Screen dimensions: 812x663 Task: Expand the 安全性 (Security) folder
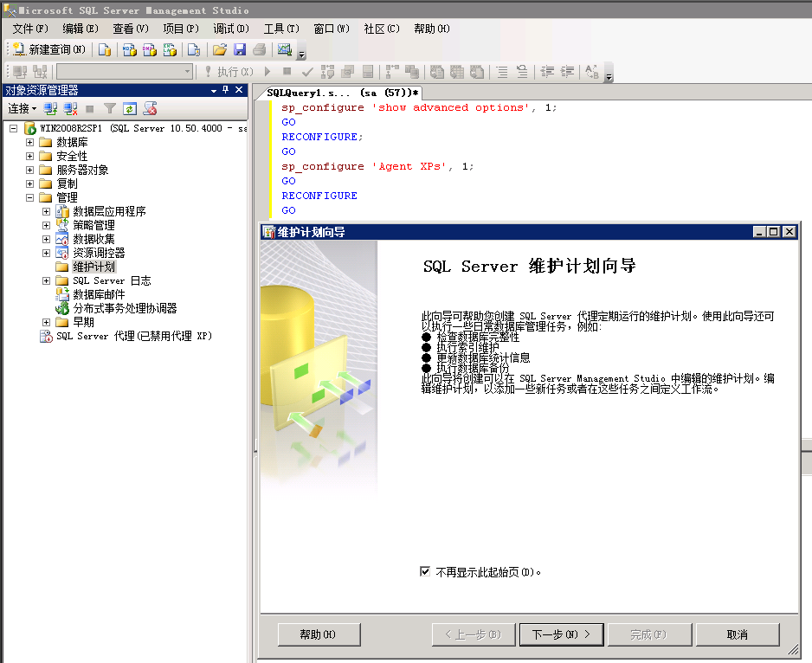coord(30,156)
